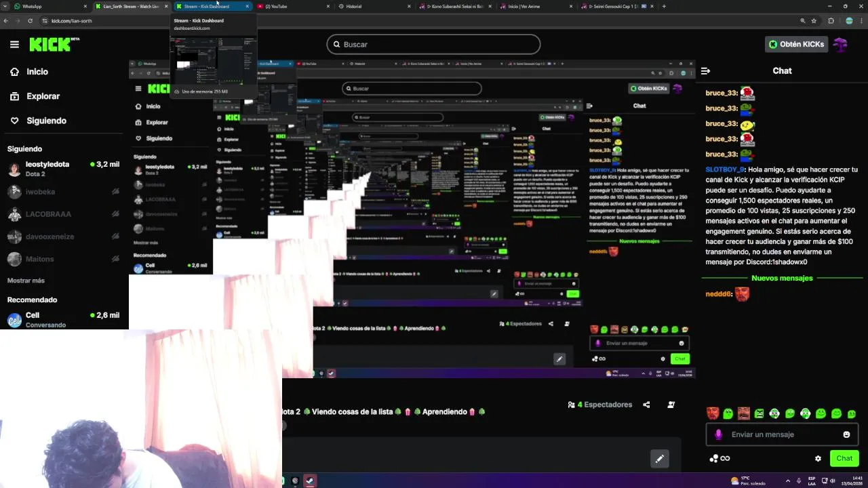
Task: Reload the page
Action: (30, 20)
